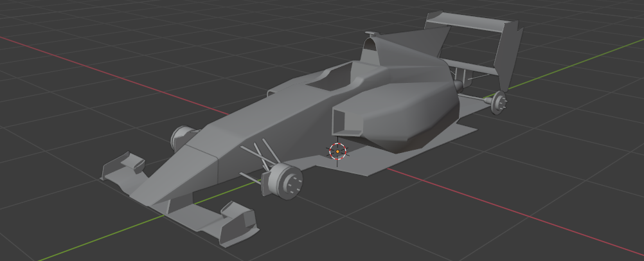Image resolution: width=644 pixels, height=261 pixels.
Task: Click the airbox intake above the cockpit
Action: click(x=370, y=44)
